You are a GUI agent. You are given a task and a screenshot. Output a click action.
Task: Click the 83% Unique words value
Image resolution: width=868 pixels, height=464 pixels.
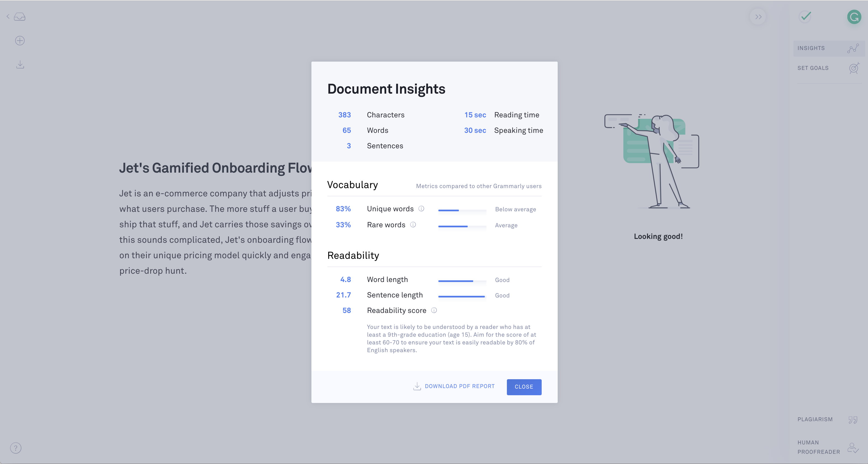[343, 209]
